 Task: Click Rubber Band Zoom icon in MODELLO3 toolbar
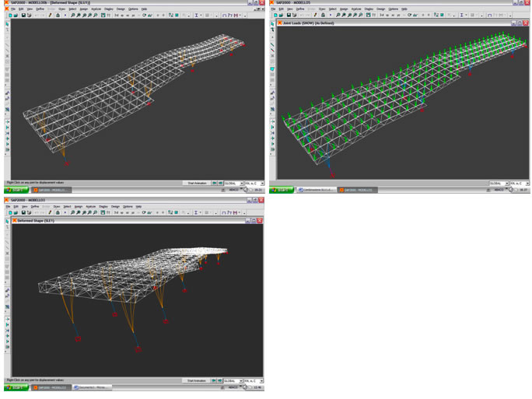tap(72, 212)
